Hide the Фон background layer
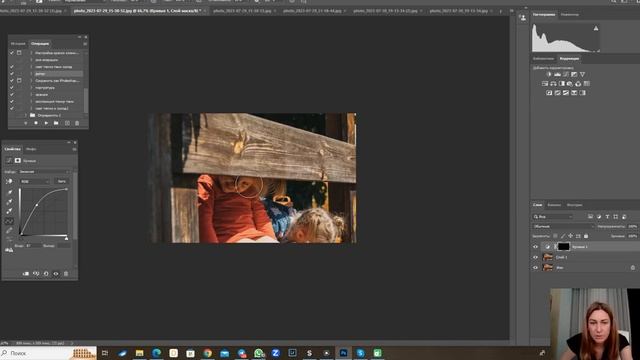The width and height of the screenshot is (640, 360). 536,268
